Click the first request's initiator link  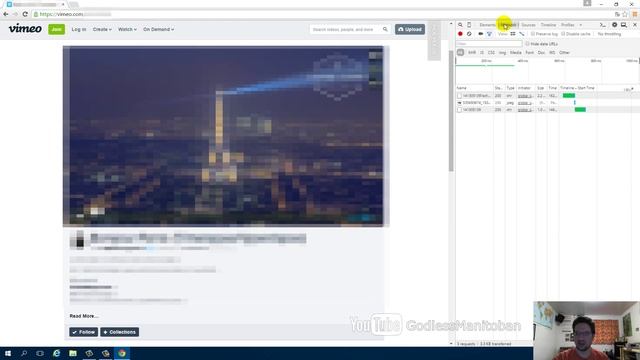(525, 96)
